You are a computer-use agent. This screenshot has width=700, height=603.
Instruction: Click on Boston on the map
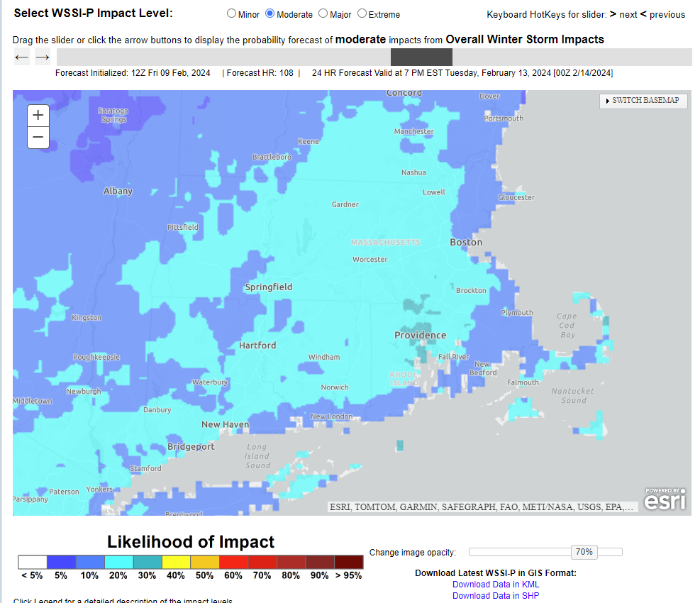[466, 243]
